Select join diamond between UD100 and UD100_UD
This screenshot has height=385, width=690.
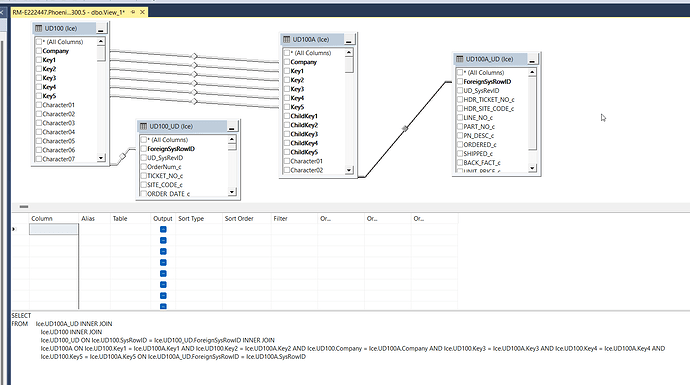click(123, 156)
